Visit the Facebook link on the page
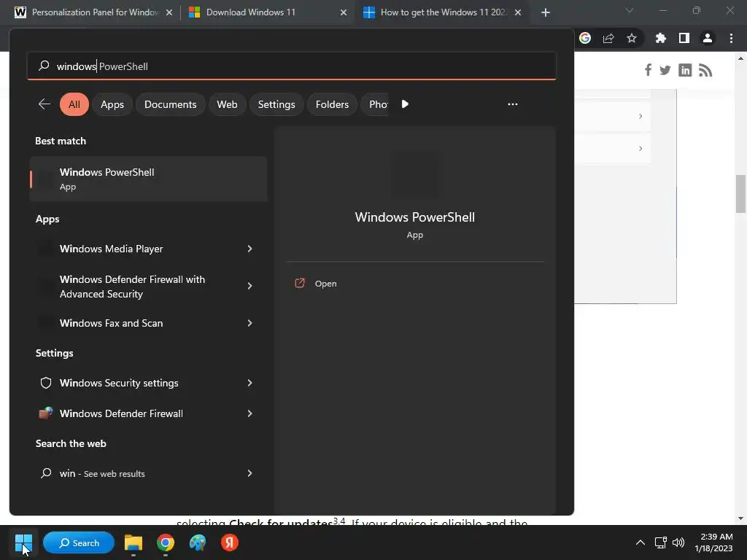747x560 pixels. pos(648,70)
